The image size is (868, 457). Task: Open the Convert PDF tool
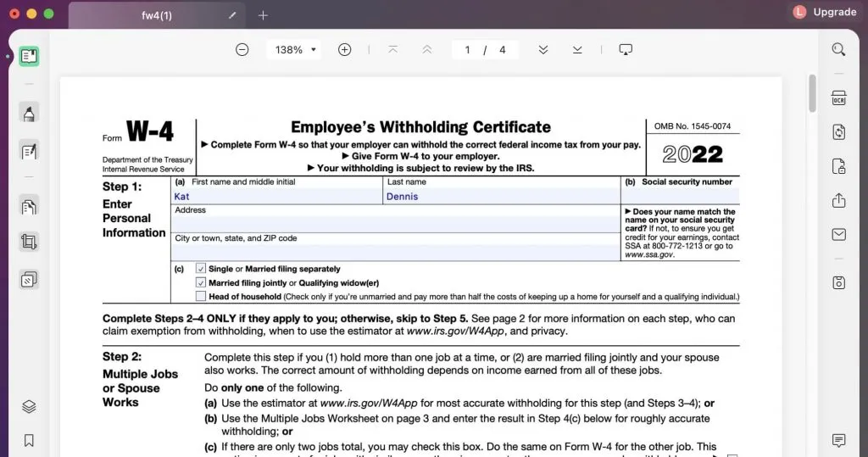(838, 131)
